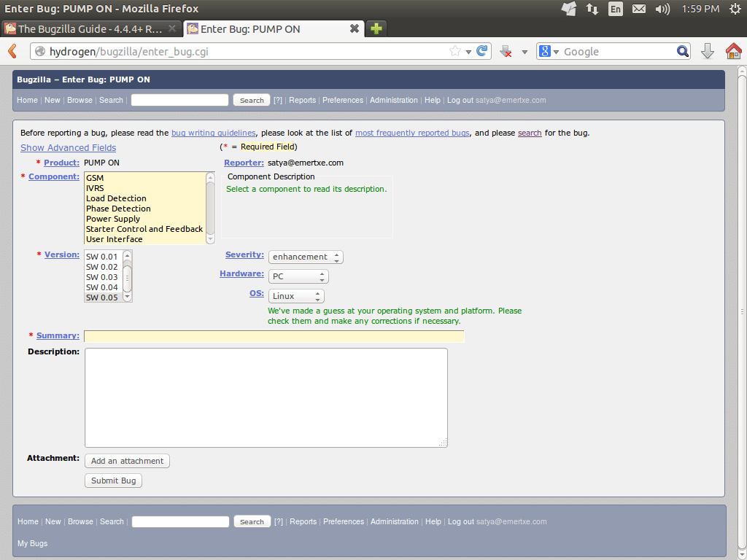Click the site identity globe icon
This screenshot has height=560, width=747.
[40, 52]
